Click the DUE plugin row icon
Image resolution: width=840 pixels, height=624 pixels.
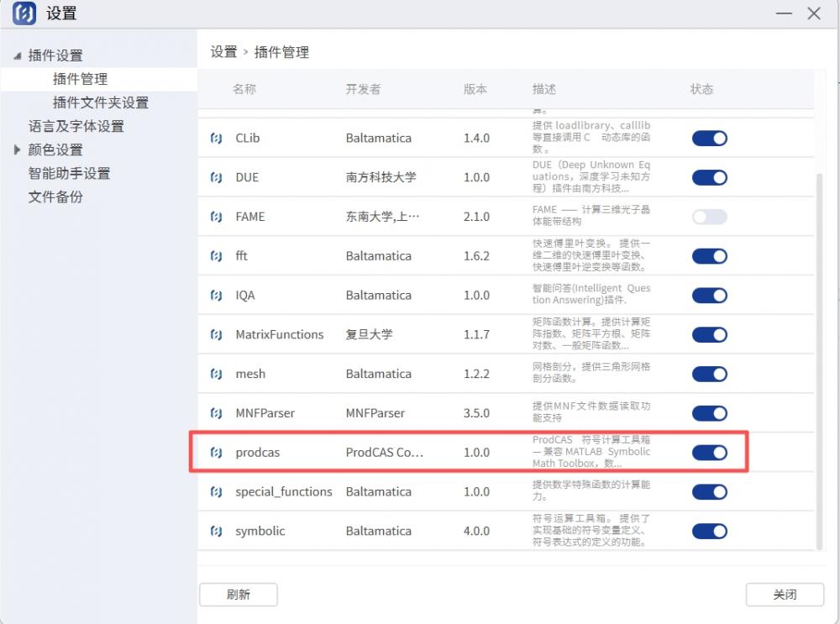pyautogui.click(x=216, y=177)
